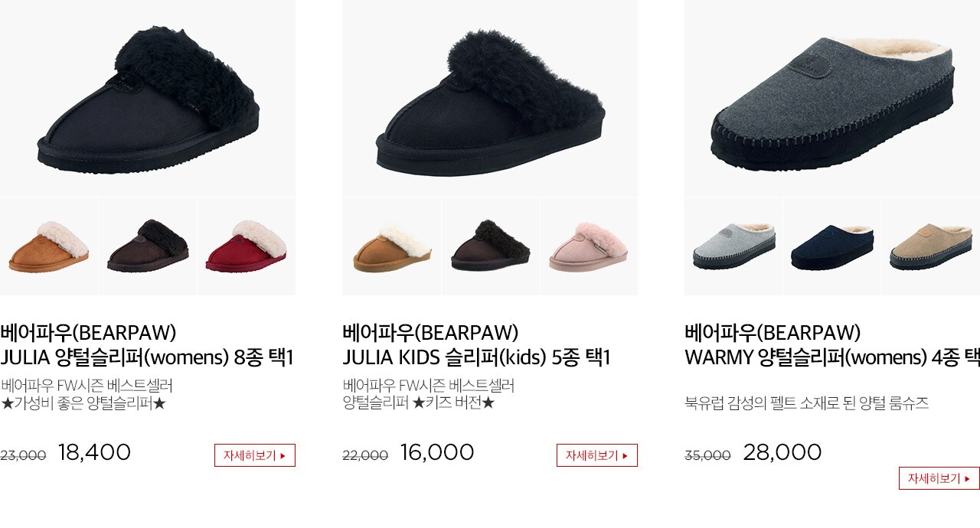Open the JULIA 양털슬리퍼(womens) 8종 택1 title
Viewport: 980px width, 528px height.
coord(147,357)
